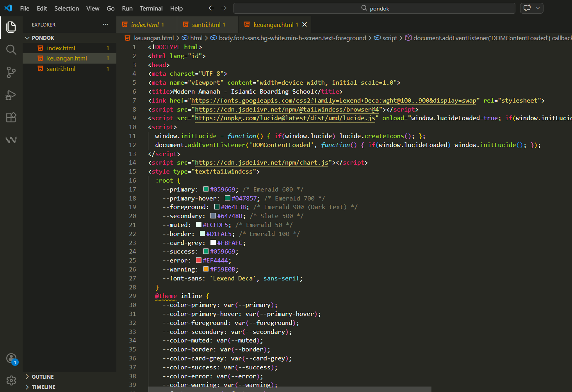572x392 pixels.
Task: Click the pondok command center search box
Action: 374,8
